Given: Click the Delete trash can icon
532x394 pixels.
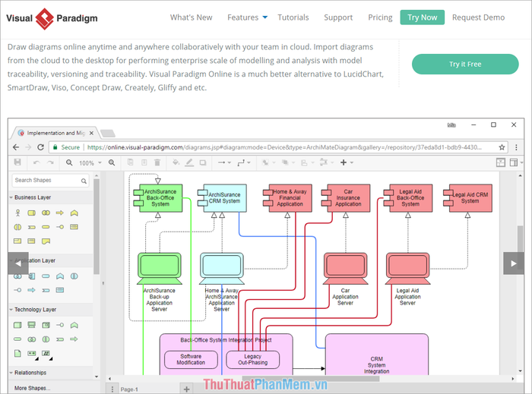Looking at the screenshot, I should (x=157, y=162).
